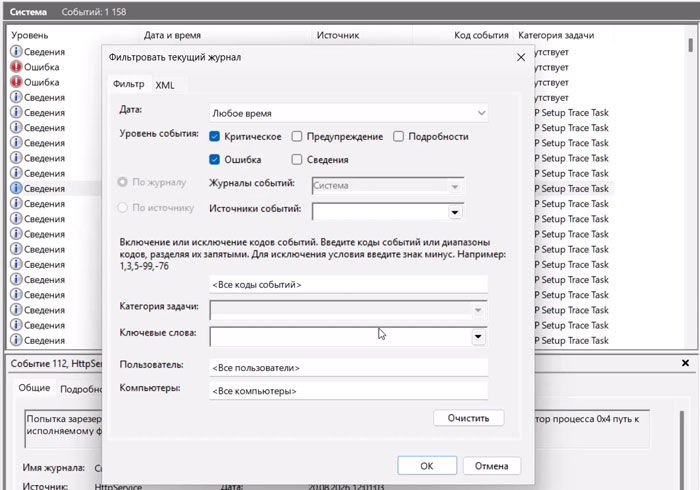
Task: Sort by the Категория задачи column header
Action: coord(556,35)
